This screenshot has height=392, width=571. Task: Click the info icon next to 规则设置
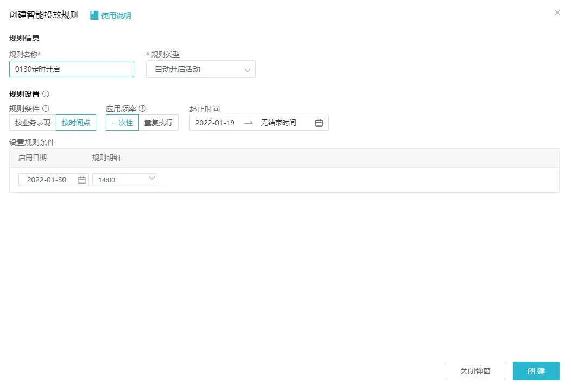coord(46,93)
